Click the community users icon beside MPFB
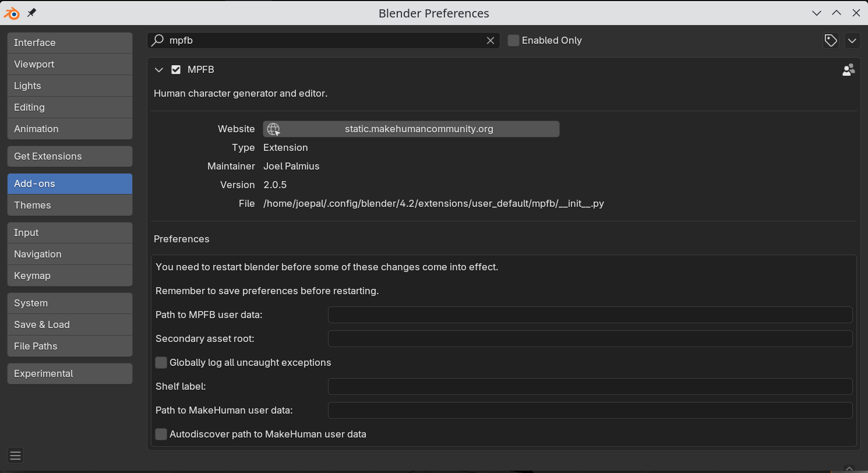Screen dimensions: 868x473 848,70
